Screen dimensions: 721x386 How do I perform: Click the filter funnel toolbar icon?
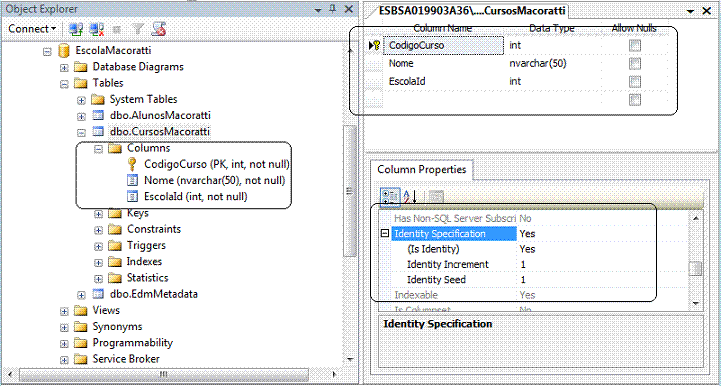pos(137,29)
